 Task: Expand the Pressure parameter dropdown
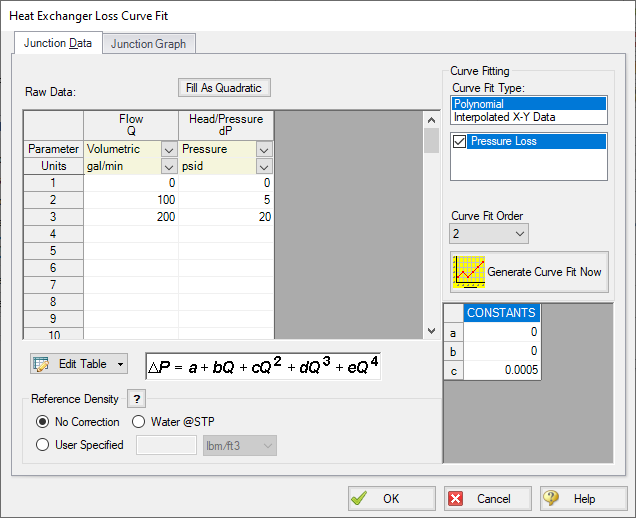tap(264, 150)
